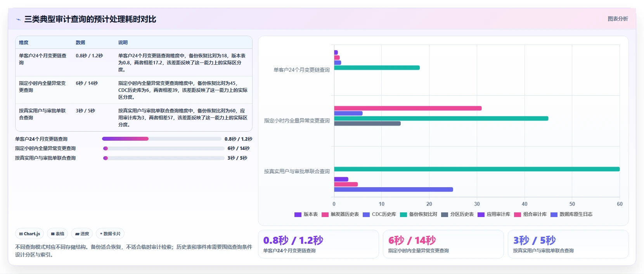Click table row name 按真实用户与审批单联合查询

43,114
